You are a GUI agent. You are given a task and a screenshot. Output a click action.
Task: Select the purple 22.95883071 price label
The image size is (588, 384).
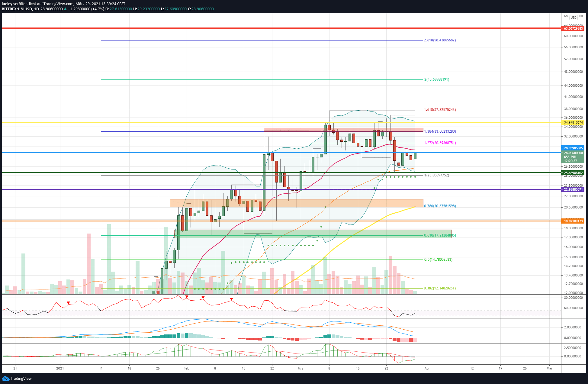573,189
